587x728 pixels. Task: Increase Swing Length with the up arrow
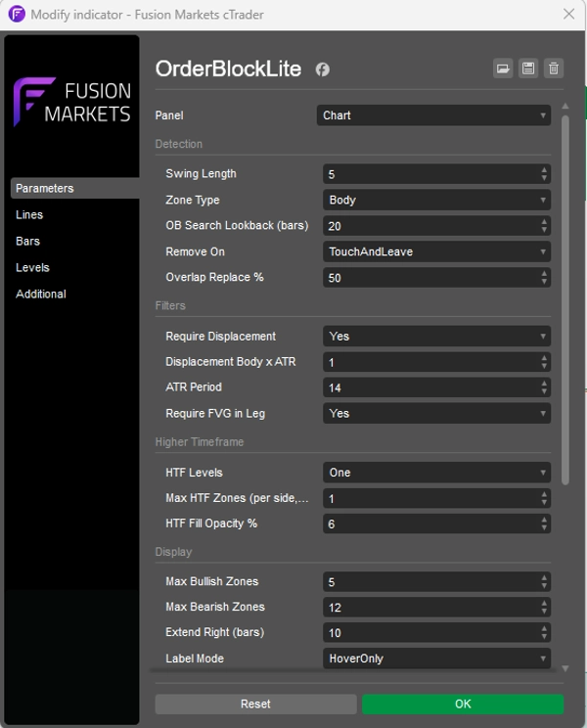(544, 170)
